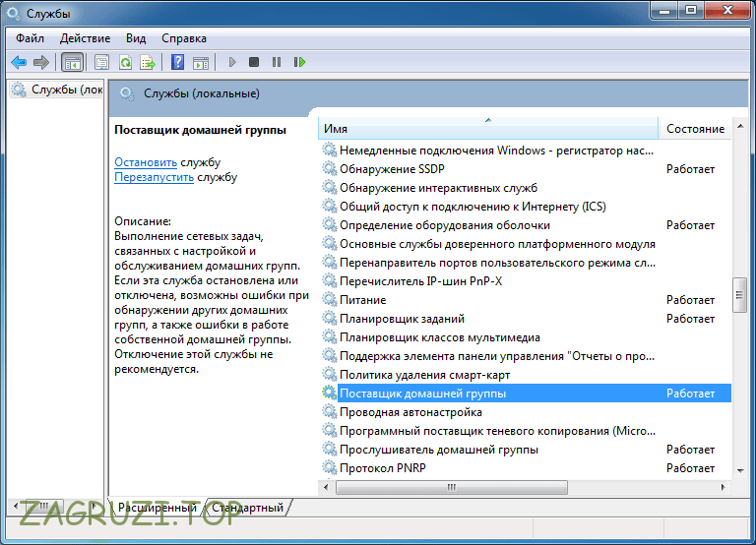The height and width of the screenshot is (545, 756).
Task: Select Общий доступ к подключению к Интернету (ICS)
Action: click(472, 207)
